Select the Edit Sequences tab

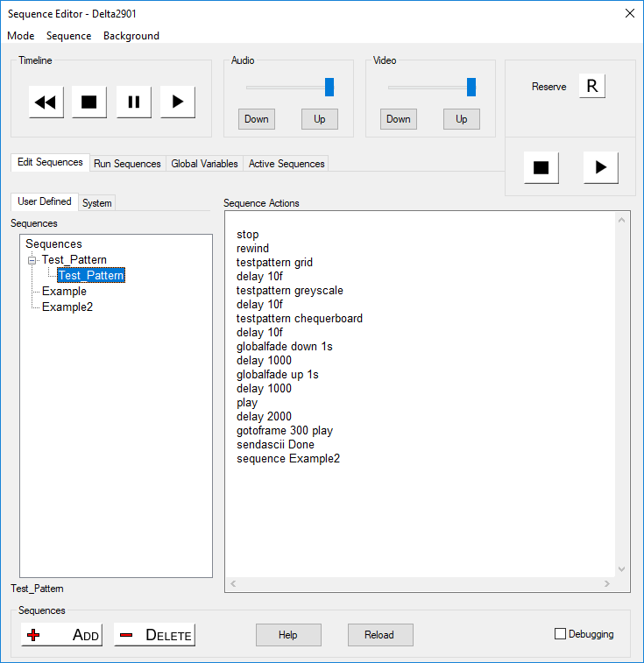pos(50,162)
